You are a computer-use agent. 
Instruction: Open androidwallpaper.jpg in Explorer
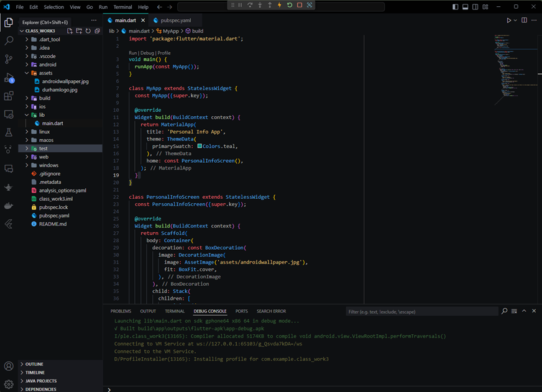pos(65,81)
